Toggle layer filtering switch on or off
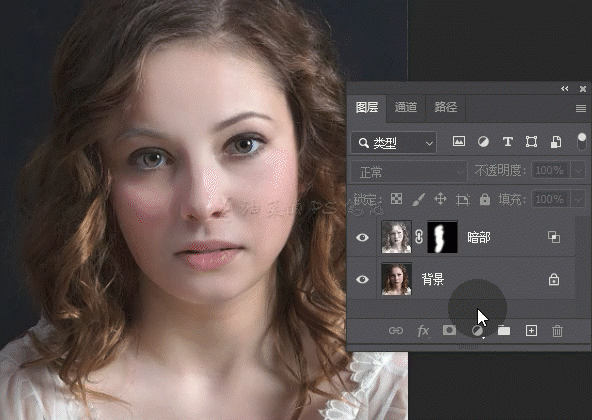The width and height of the screenshot is (592, 420). click(x=582, y=141)
